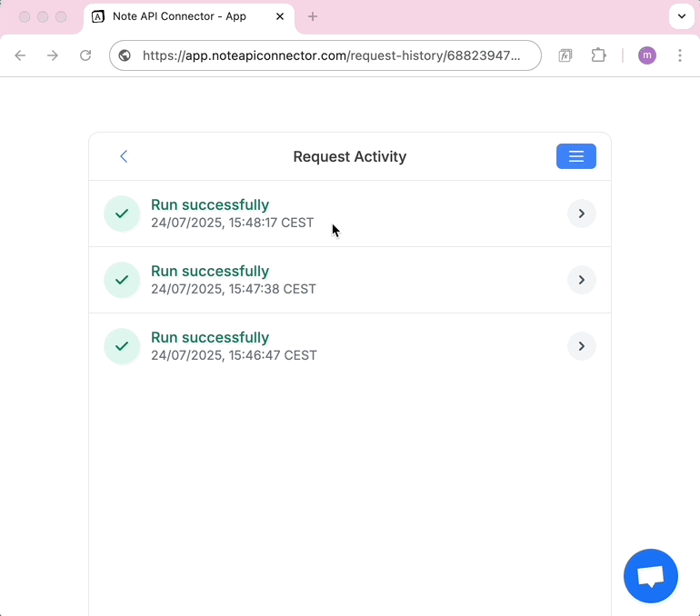Open the Chrome three-dot menu

(680, 55)
